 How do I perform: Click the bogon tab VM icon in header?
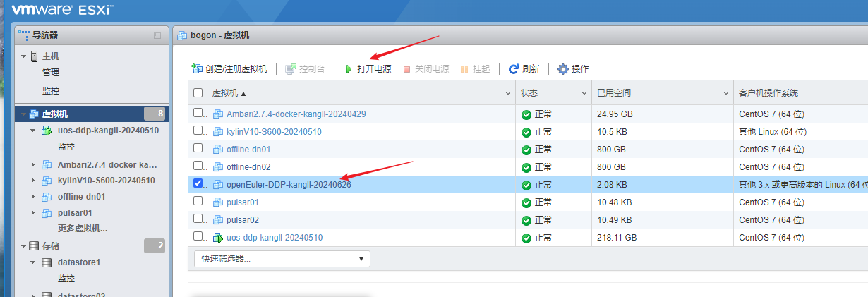pos(182,35)
